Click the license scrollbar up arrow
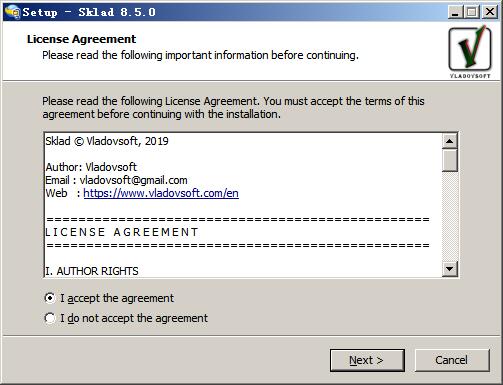Image resolution: width=503 pixels, height=385 pixels. coord(450,141)
